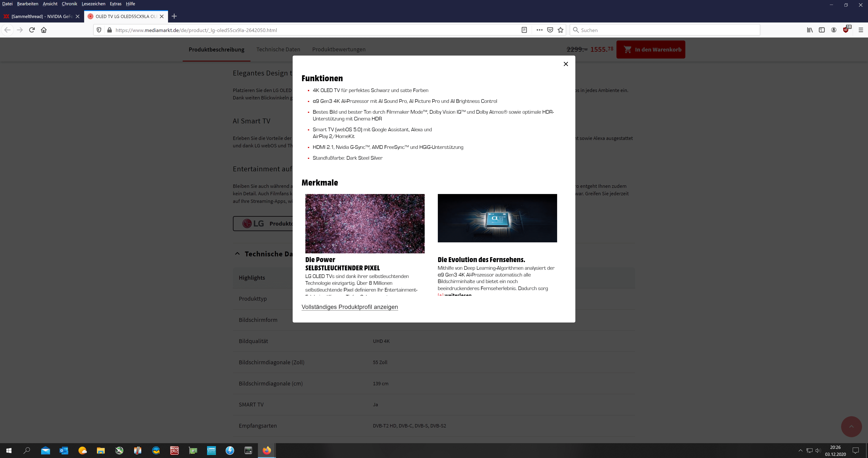Open the page actions three-dots menu
The width and height of the screenshot is (868, 458).
coord(539,30)
